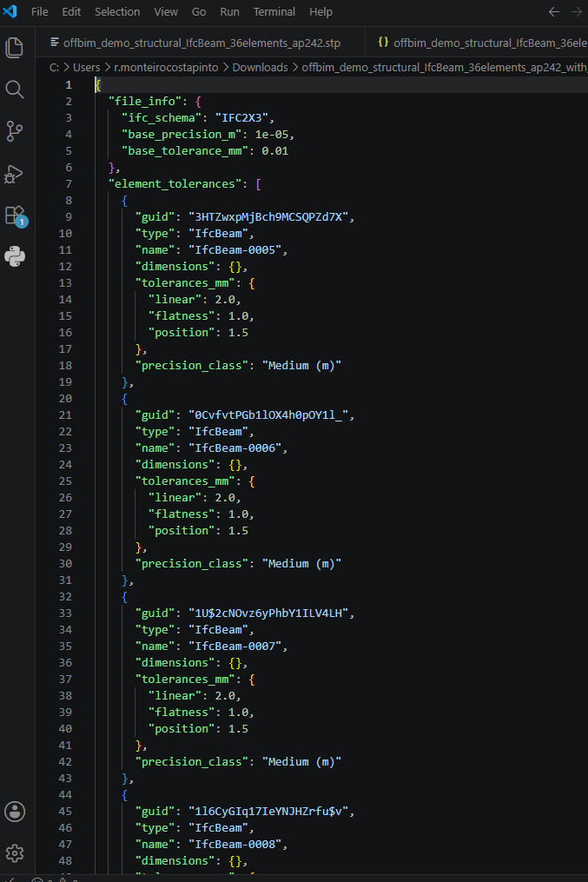Open the Python extension view
Image resolution: width=588 pixels, height=882 pixels.
(15, 256)
